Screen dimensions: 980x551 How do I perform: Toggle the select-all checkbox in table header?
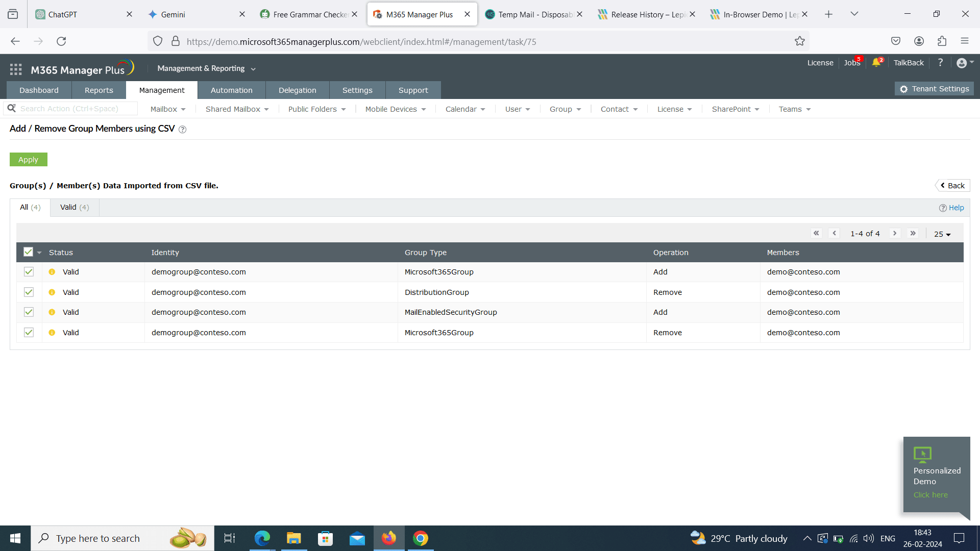click(x=28, y=252)
